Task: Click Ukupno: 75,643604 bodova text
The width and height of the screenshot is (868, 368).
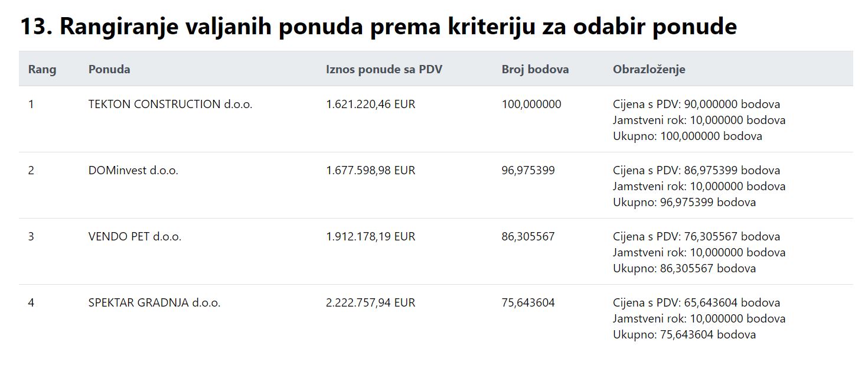Action: 684,335
